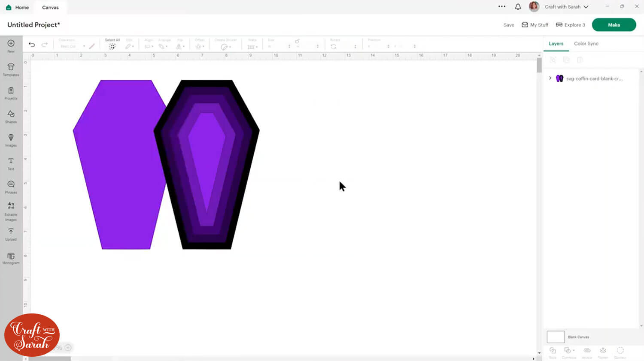644x361 pixels.
Task: Click the canvas vertical scrollbar
Action: pyautogui.click(x=539, y=65)
